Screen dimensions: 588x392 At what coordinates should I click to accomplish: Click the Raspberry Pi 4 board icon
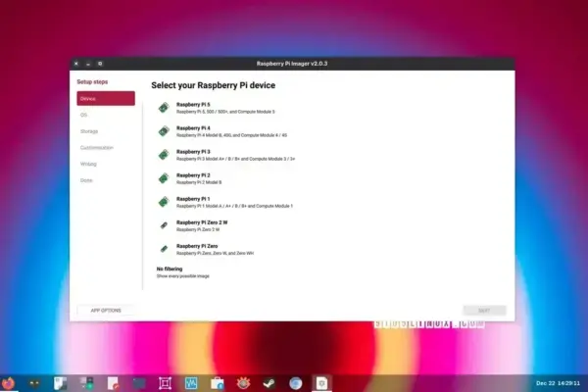[x=164, y=131]
